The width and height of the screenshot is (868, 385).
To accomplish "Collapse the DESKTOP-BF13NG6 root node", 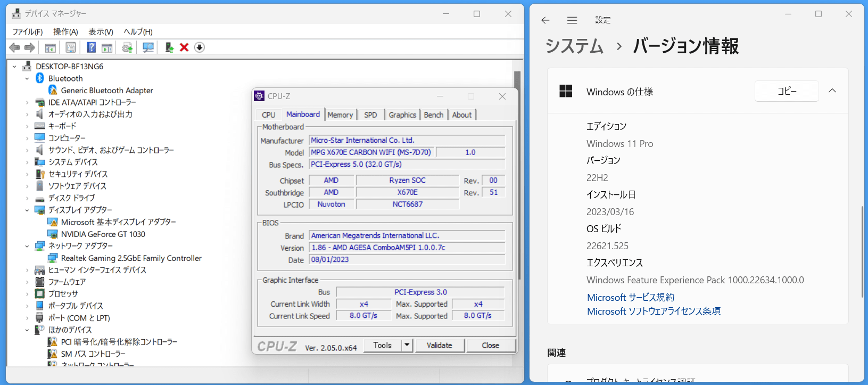I will [14, 67].
